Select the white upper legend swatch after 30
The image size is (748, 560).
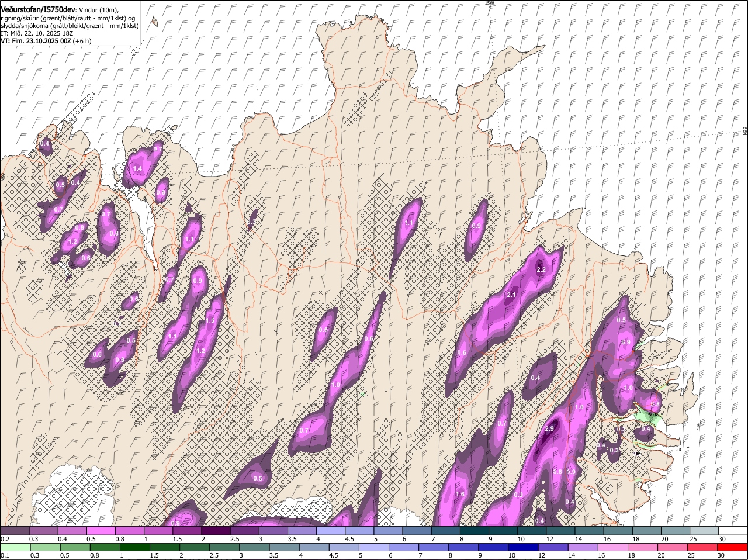733,530
